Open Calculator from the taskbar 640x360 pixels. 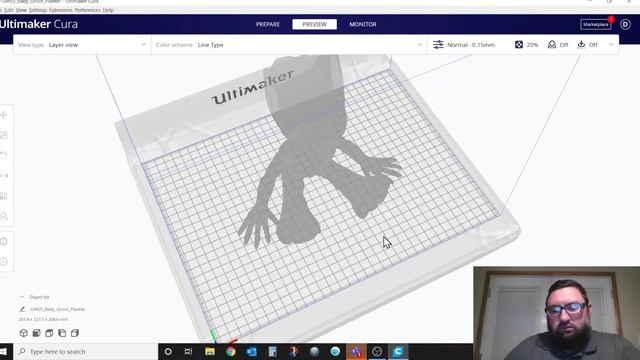pyautogui.click(x=272, y=351)
